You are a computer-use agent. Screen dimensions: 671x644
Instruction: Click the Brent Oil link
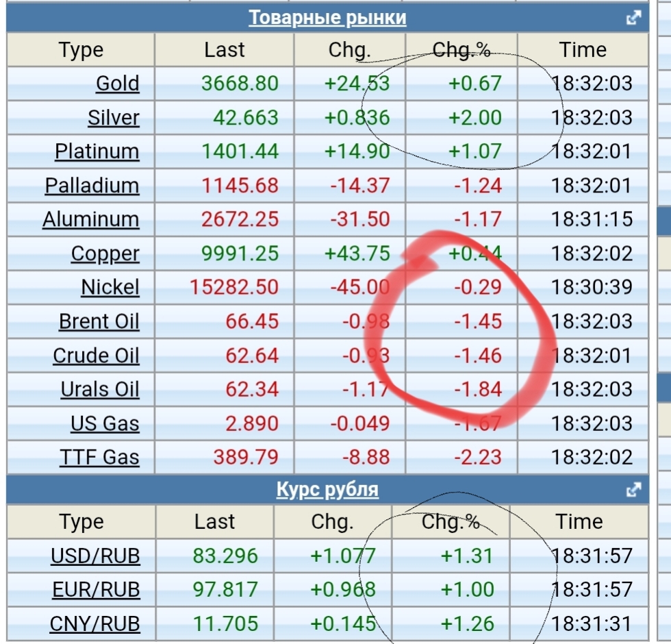pyautogui.click(x=99, y=321)
